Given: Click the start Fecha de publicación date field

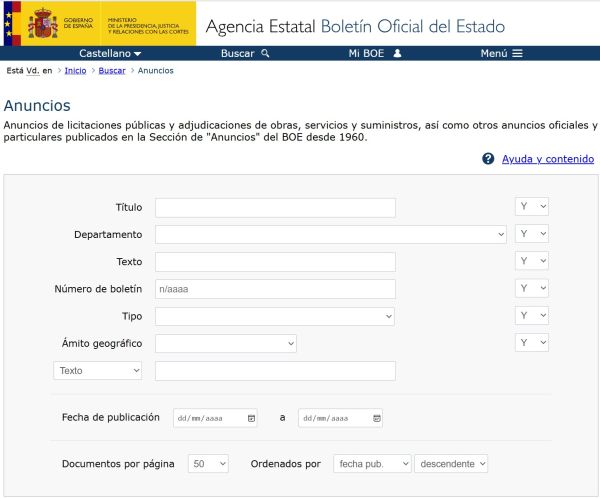Looking at the screenshot, I should point(215,418).
